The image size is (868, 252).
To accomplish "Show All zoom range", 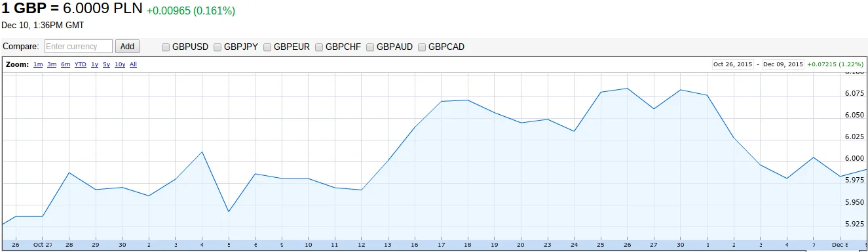I will click(133, 65).
